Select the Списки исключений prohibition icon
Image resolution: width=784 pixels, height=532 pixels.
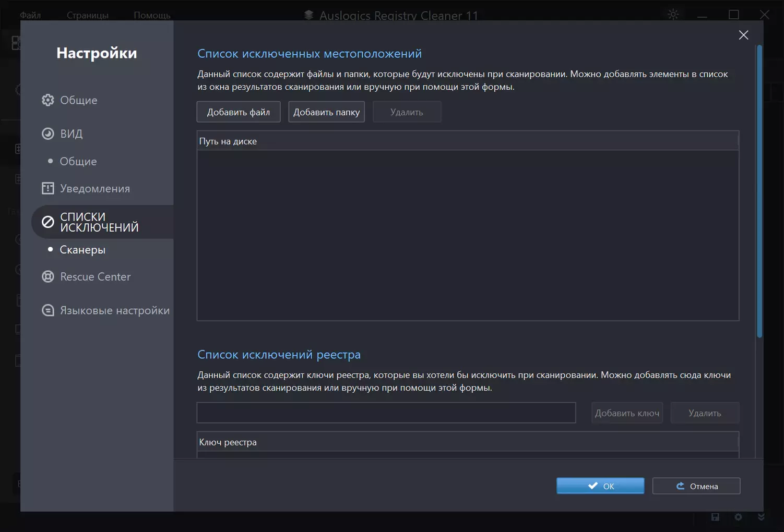coord(48,222)
